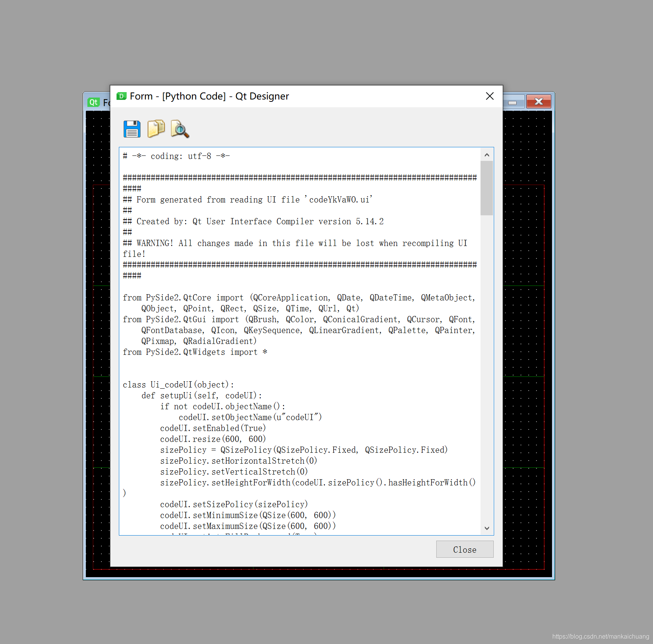The width and height of the screenshot is (653, 644).
Task: Click the '# -*- coding: utf-8 -*-' line
Action: [x=176, y=156]
